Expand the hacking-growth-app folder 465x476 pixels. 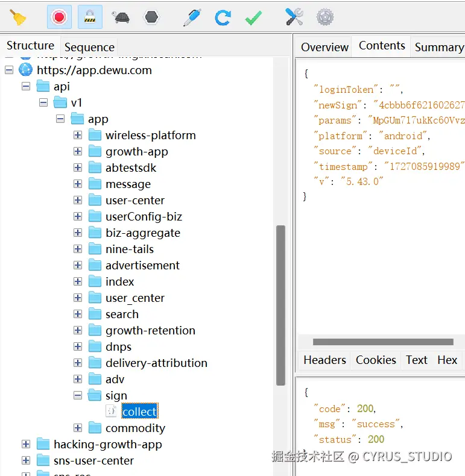point(26,444)
